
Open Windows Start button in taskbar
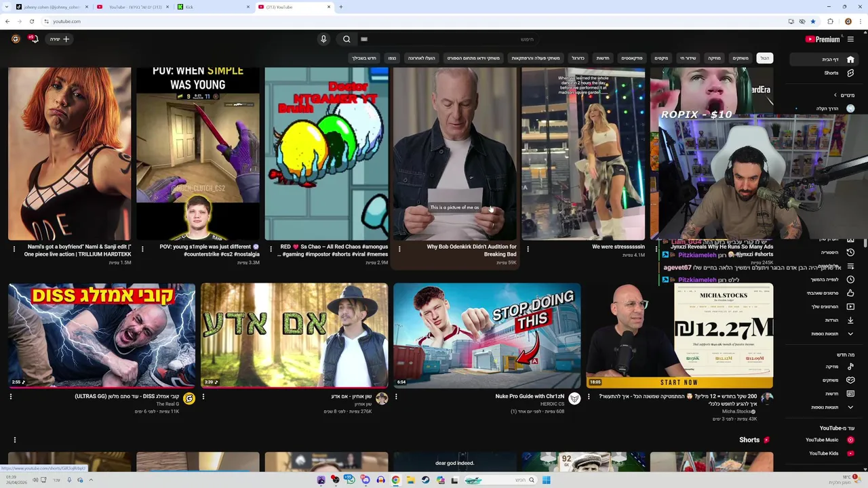pos(546,480)
